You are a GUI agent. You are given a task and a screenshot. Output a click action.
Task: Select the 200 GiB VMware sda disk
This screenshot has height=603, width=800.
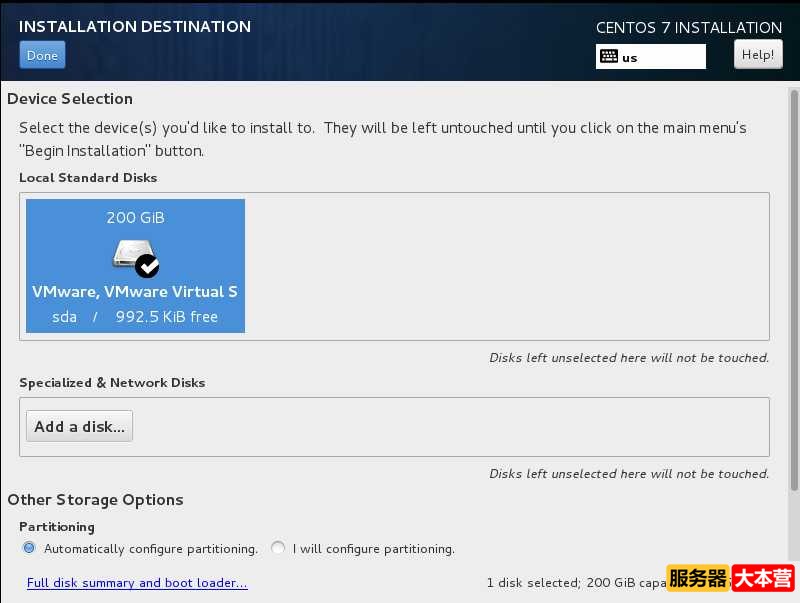coord(135,266)
